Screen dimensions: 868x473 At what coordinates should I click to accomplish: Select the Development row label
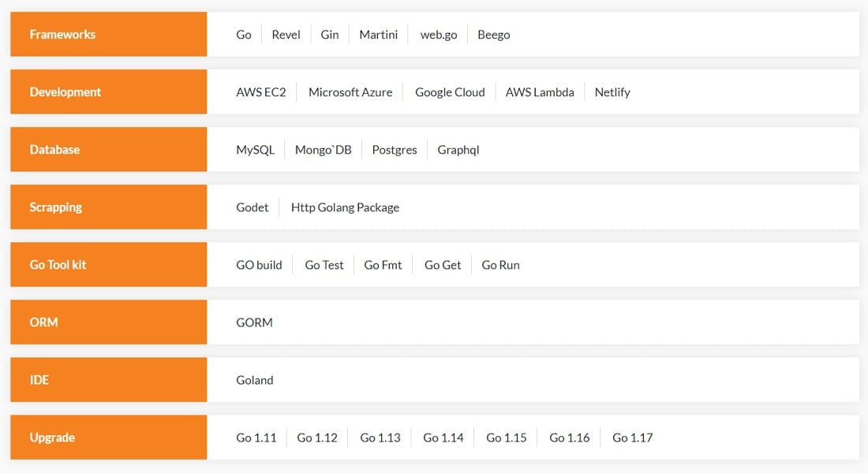[109, 91]
